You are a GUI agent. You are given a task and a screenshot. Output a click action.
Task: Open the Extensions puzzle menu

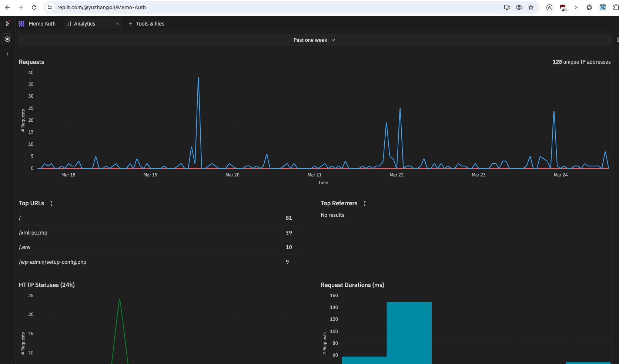(616, 7)
